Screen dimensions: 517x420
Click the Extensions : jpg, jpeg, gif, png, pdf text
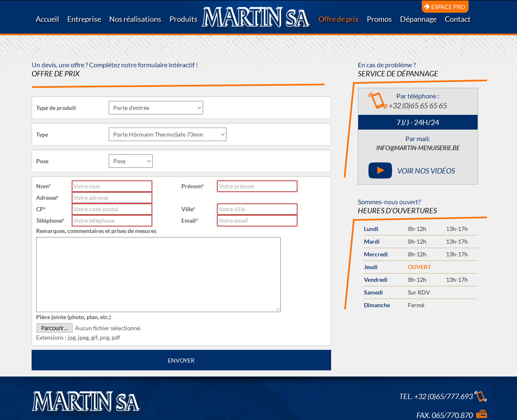click(x=78, y=338)
